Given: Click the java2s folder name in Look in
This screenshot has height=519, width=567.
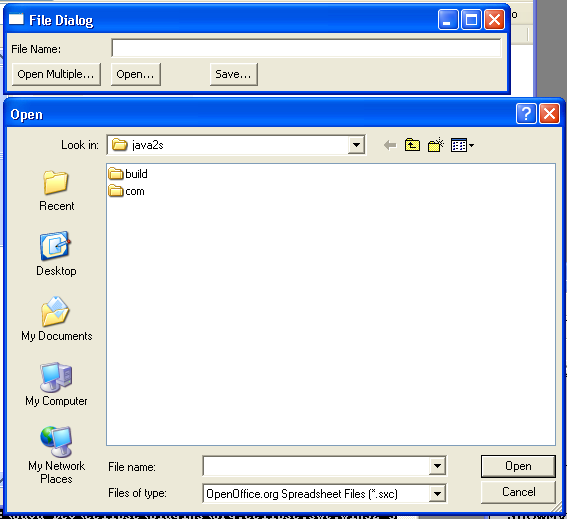Looking at the screenshot, I should (148, 145).
